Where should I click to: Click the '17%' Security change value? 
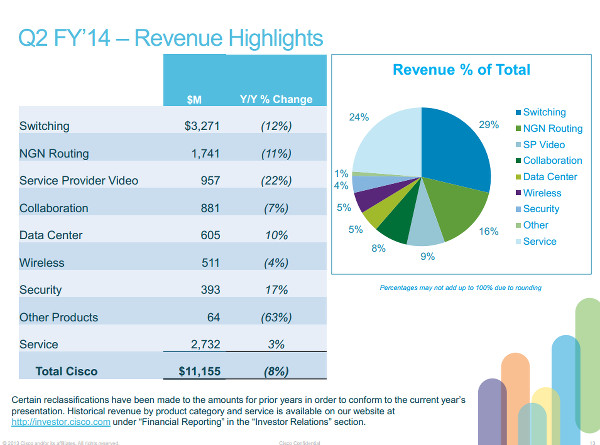click(x=277, y=290)
